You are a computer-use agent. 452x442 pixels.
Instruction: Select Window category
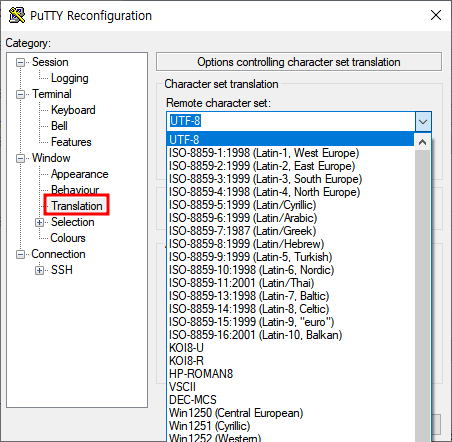tap(51, 158)
